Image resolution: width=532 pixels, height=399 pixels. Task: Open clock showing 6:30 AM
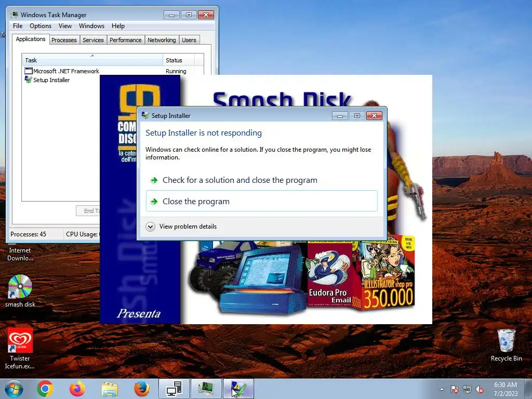(506, 389)
